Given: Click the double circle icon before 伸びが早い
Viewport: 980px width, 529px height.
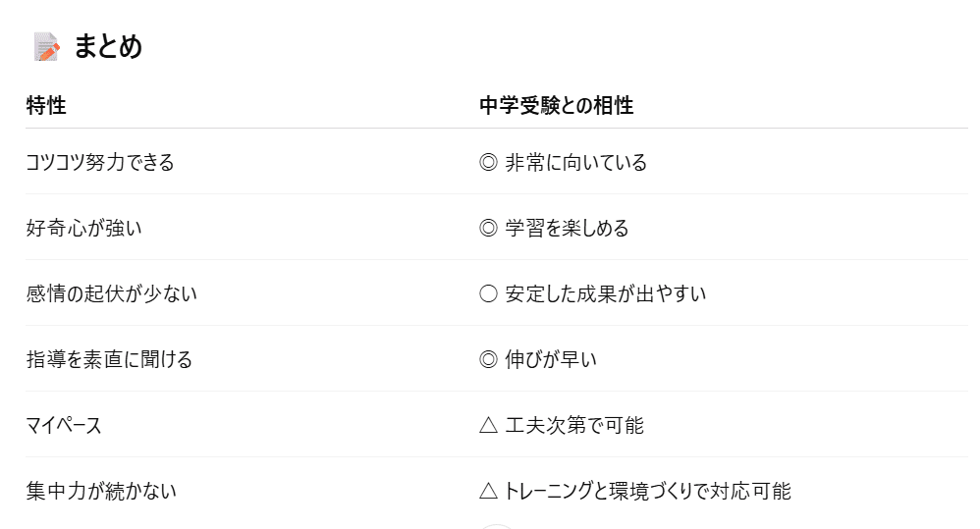Looking at the screenshot, I should click(488, 359).
